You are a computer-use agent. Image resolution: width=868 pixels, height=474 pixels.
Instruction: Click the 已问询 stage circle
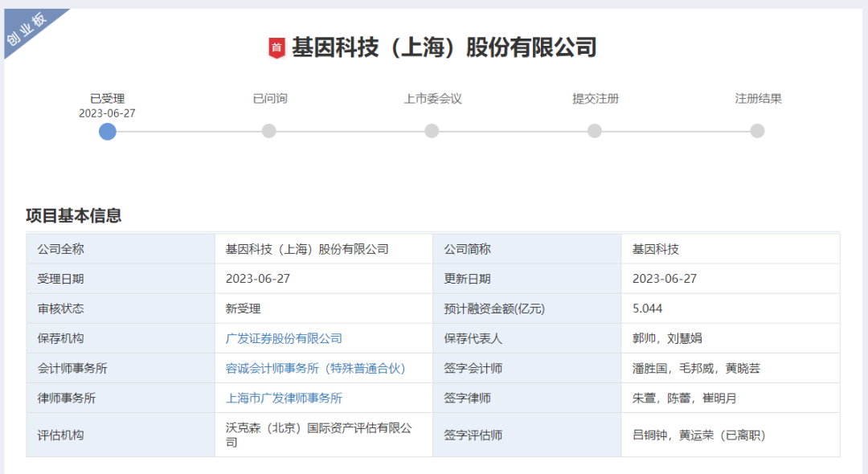click(x=269, y=131)
